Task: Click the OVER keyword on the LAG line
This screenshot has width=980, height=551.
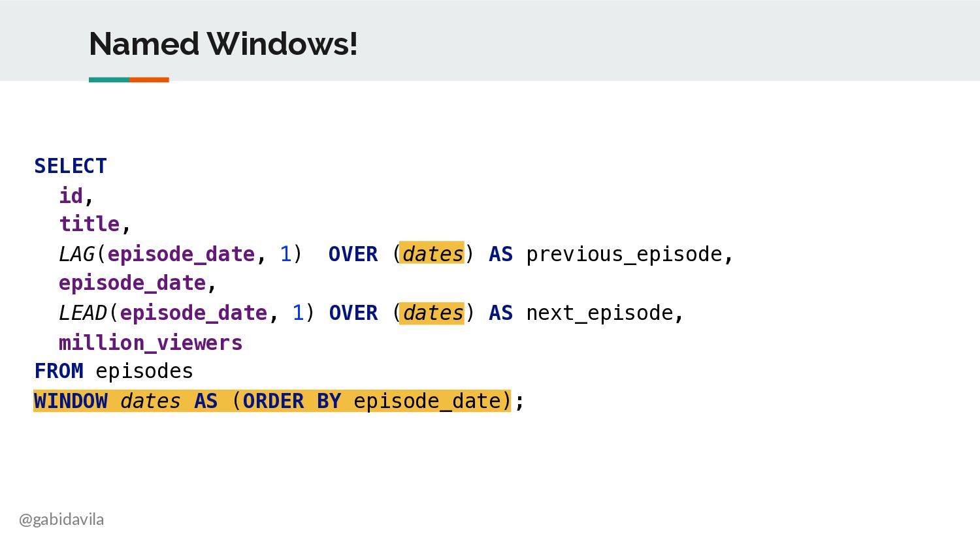Action: pyautogui.click(x=353, y=254)
